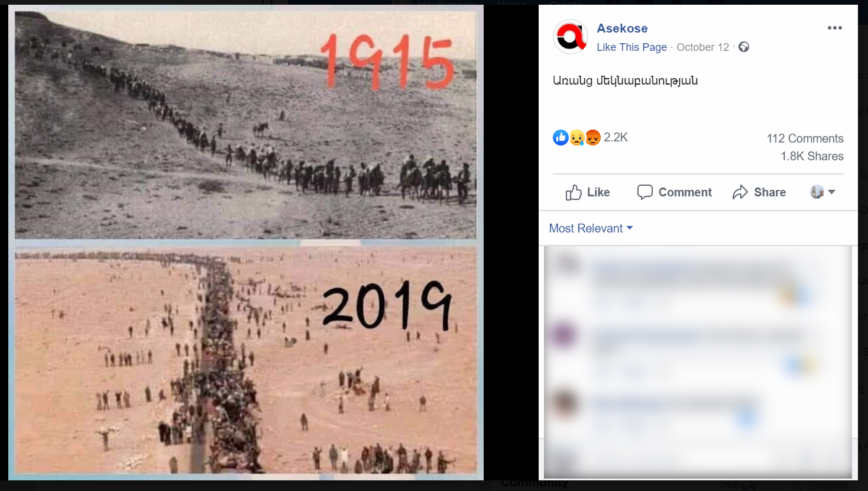This screenshot has height=491, width=868.
Task: View the 1.8K Shares link
Action: (x=812, y=156)
